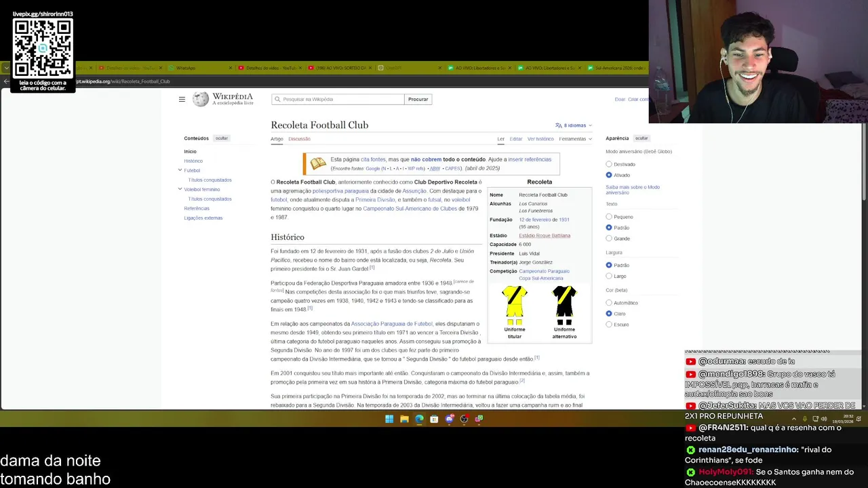Screen dimensions: 868x488
Task: Focus the Pesquisar na Wikipédia search field
Action: 338,99
